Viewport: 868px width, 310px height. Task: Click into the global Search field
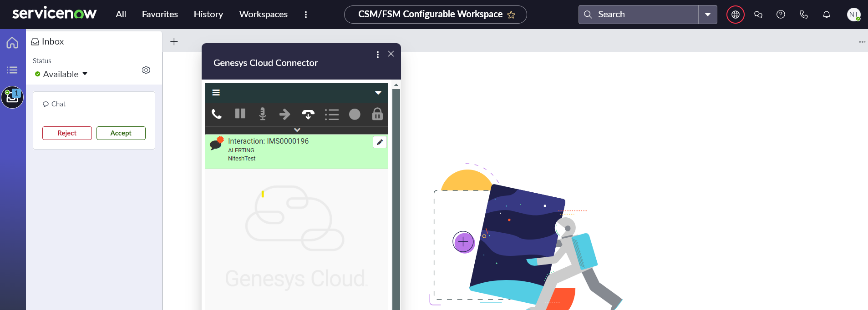point(639,15)
